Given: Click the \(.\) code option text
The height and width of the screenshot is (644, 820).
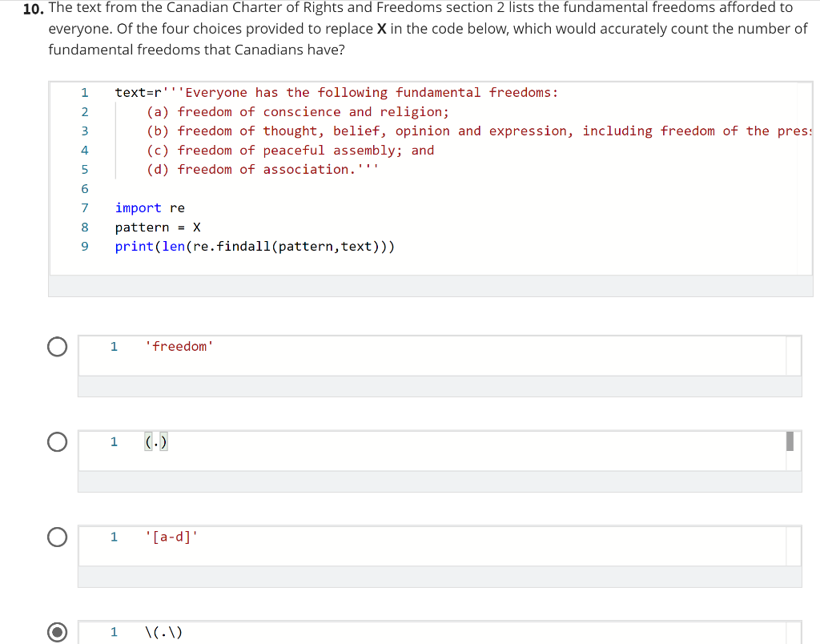Looking at the screenshot, I should pos(163,633).
